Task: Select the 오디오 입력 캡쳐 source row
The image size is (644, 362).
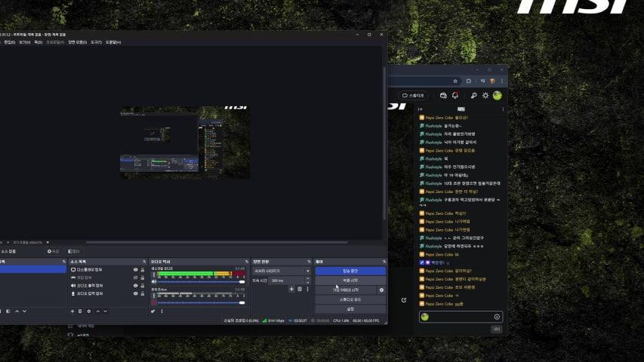Action: pos(108,293)
